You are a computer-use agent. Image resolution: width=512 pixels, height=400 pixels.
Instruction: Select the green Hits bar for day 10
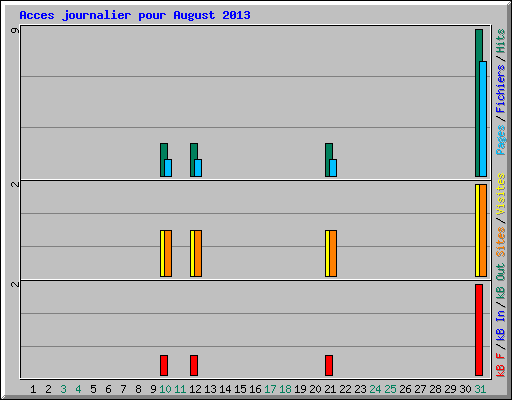coord(162,160)
